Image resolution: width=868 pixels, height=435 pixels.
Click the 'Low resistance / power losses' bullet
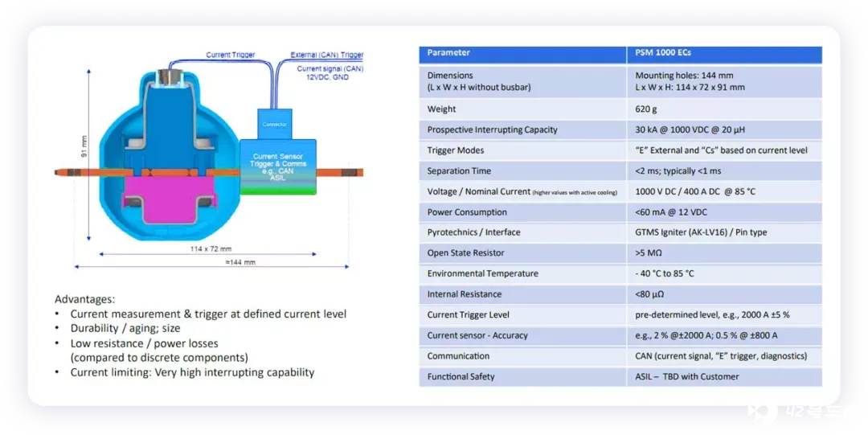pos(144,343)
